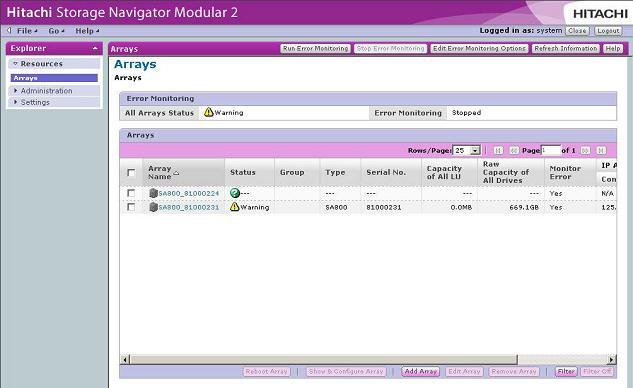
Task: Click horizontal scrollbar right arrow
Action: coord(612,359)
